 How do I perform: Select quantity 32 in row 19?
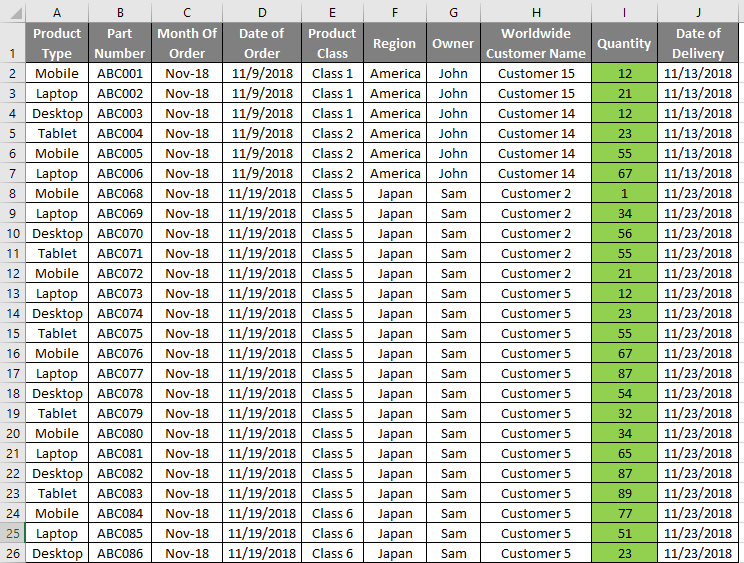pyautogui.click(x=624, y=414)
